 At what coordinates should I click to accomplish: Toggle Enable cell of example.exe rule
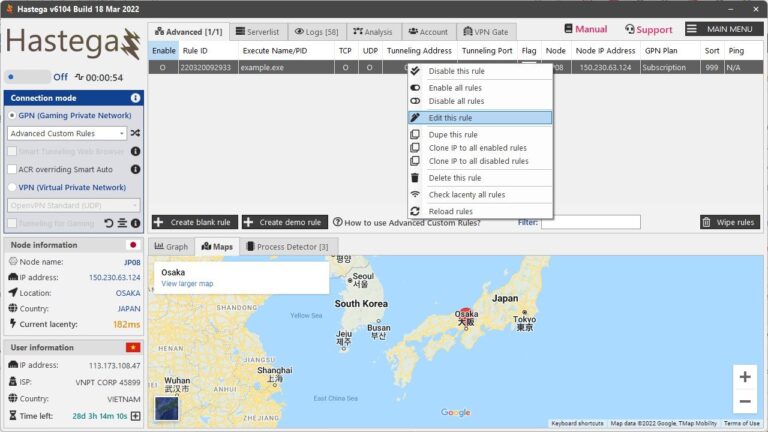pos(163,67)
